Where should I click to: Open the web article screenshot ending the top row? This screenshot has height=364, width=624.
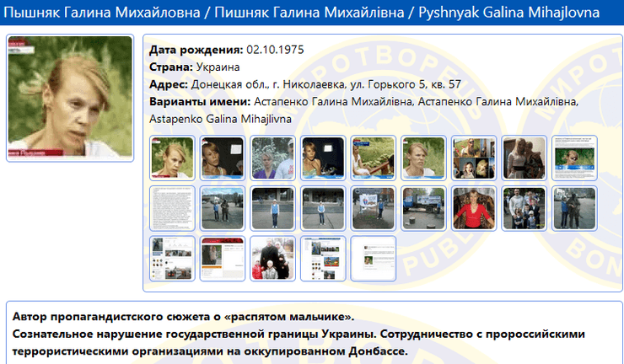575,158
